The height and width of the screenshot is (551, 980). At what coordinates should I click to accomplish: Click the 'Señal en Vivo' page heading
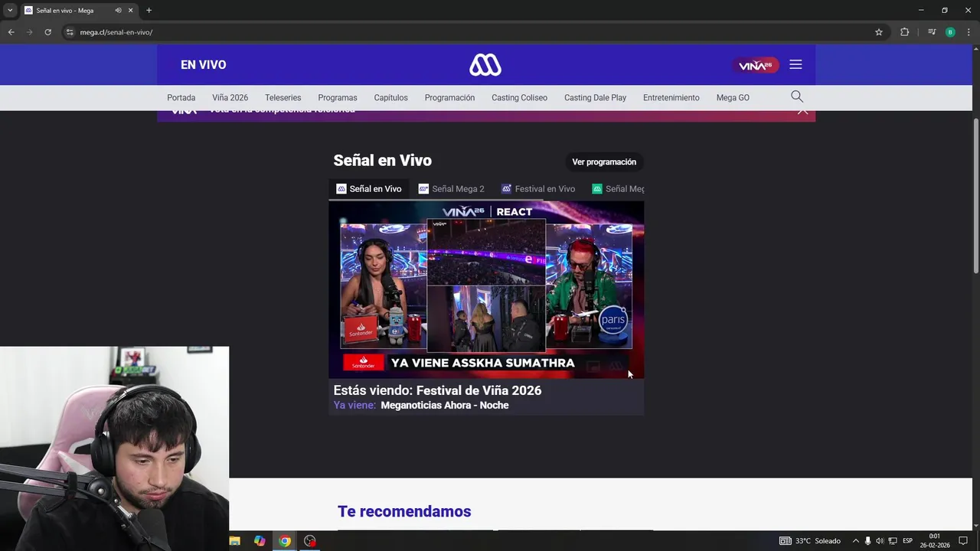(382, 161)
